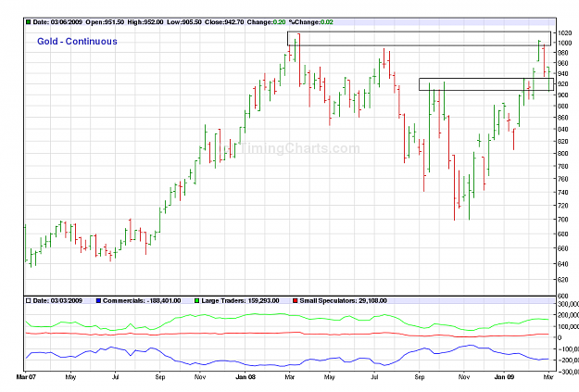Click the 'Large Traders: 159,293.00' legend text
The height and width of the screenshot is (392, 579).
coord(240,301)
